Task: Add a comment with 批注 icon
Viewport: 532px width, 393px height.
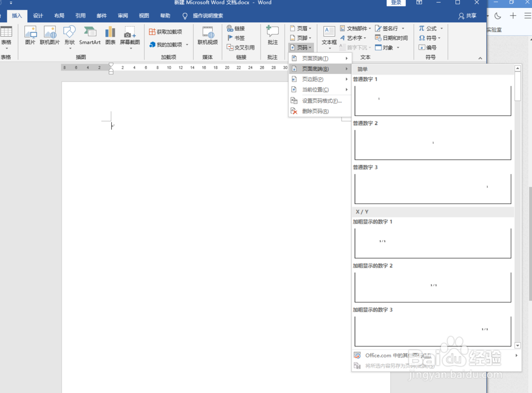Action: click(273, 36)
